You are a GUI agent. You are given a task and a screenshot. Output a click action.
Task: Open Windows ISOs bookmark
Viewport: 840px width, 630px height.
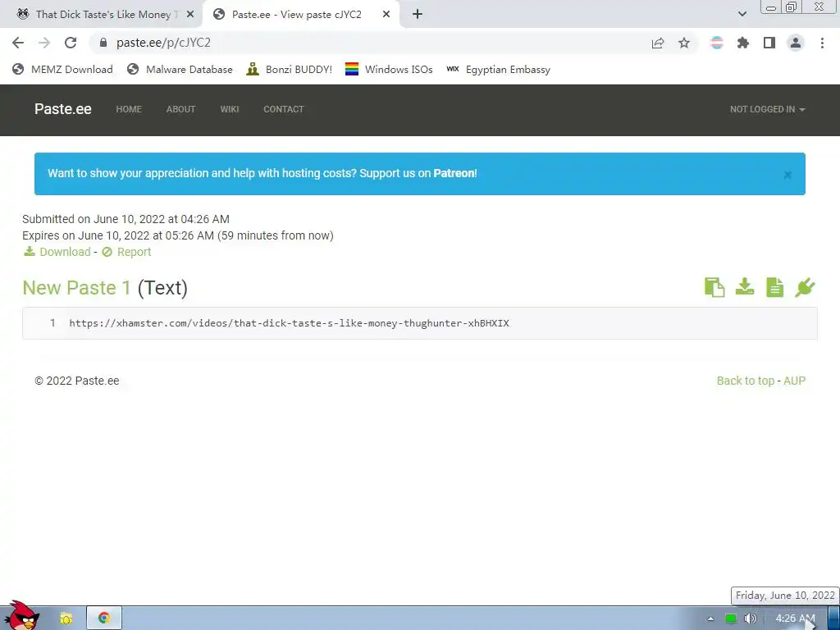pos(389,69)
